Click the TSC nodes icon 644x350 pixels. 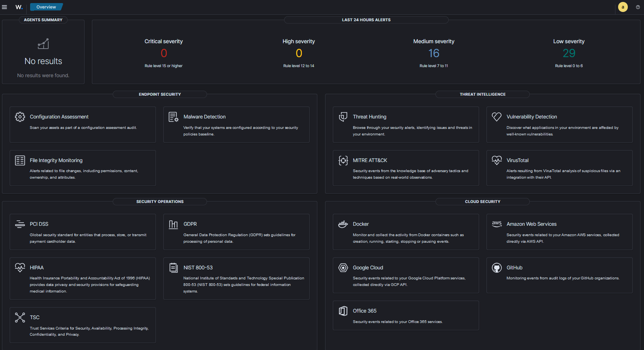20,317
